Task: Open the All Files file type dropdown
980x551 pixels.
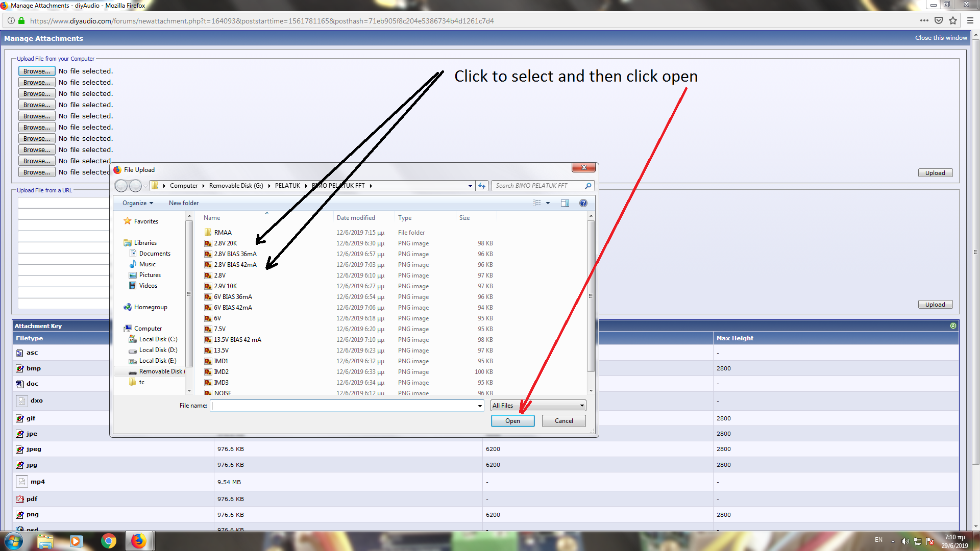Action: 538,406
